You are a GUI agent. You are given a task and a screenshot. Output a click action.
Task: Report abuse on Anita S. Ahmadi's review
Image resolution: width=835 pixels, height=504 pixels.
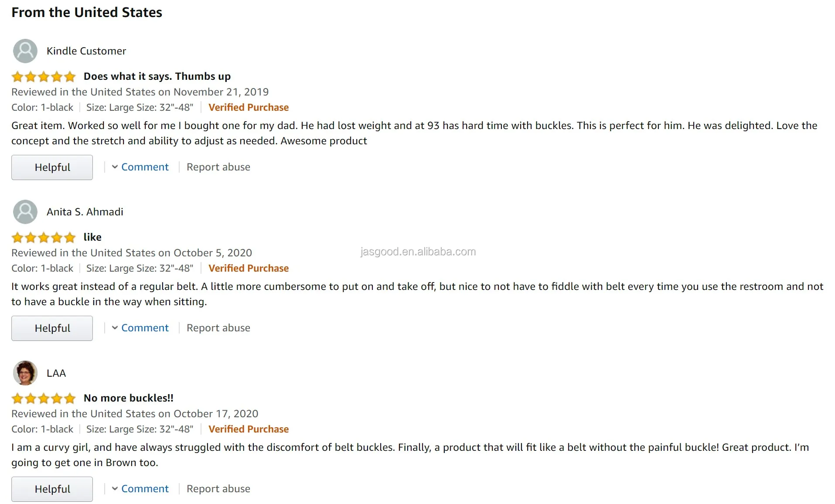[x=218, y=328]
